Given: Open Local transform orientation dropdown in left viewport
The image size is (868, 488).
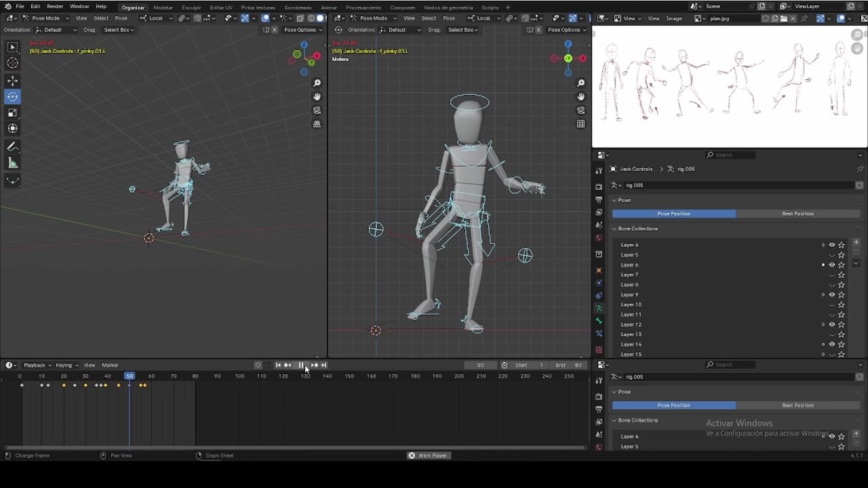Looking at the screenshot, I should [x=157, y=18].
